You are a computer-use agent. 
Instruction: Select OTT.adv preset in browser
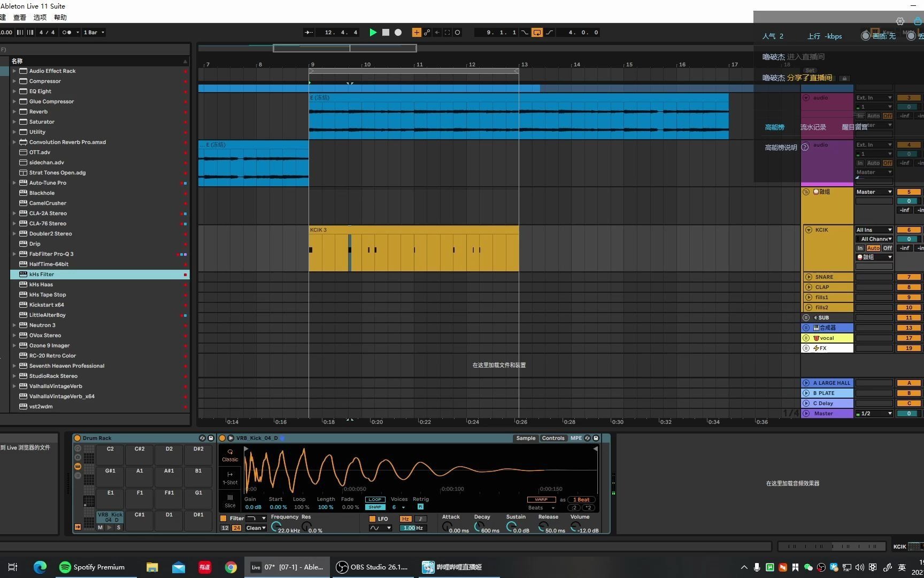[x=99, y=153]
